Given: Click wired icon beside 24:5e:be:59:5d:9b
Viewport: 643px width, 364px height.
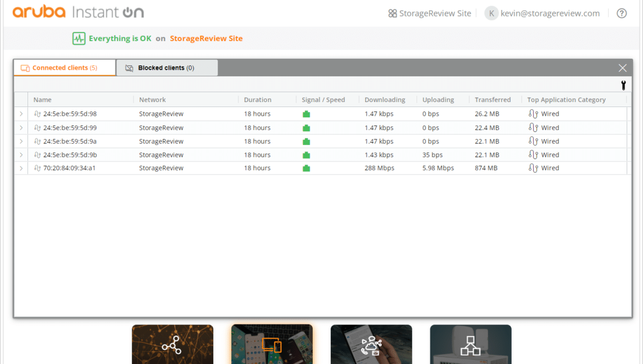Looking at the screenshot, I should [x=37, y=155].
